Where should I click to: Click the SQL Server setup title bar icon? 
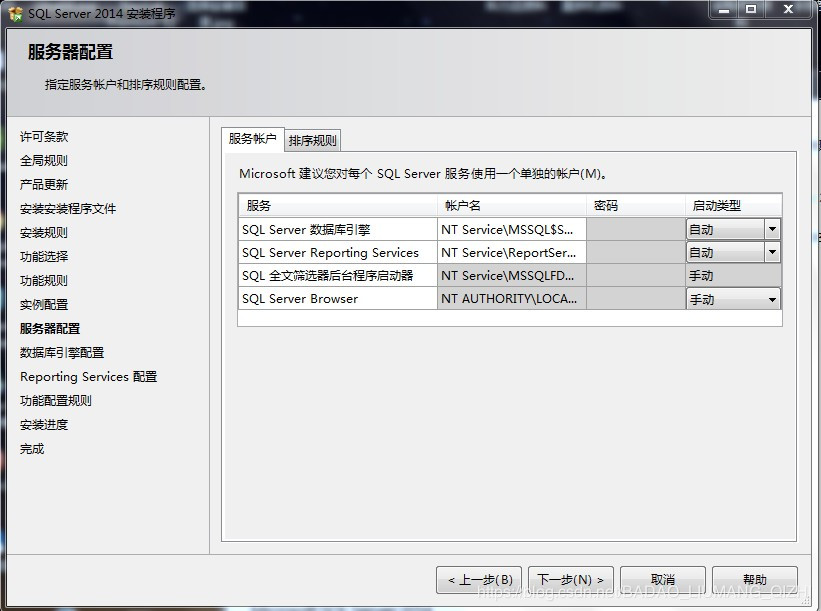point(15,13)
